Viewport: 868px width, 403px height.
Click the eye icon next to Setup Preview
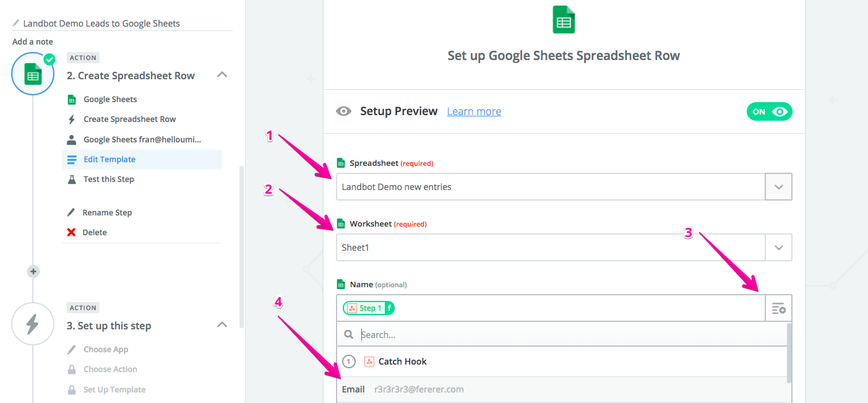(x=343, y=111)
